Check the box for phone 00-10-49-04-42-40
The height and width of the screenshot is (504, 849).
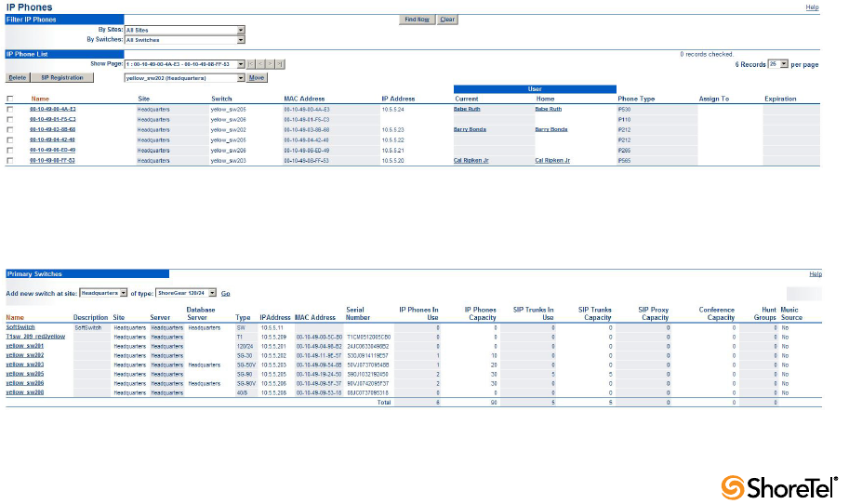point(9,140)
